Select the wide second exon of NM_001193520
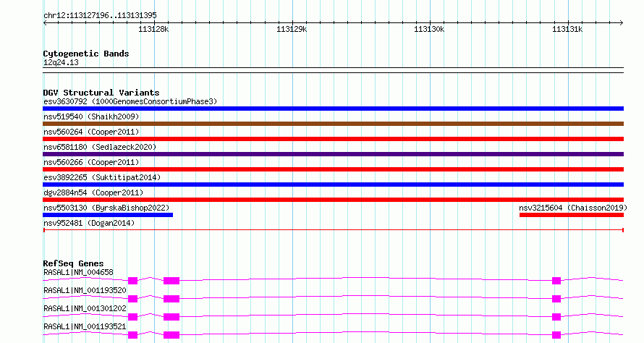The height and width of the screenshot is (343, 644). [171, 299]
